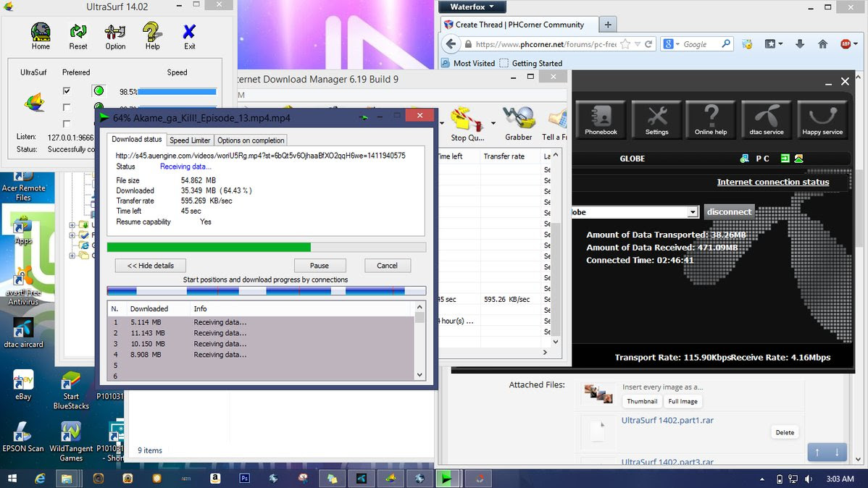Click the disconnect button in aircard

(729, 212)
